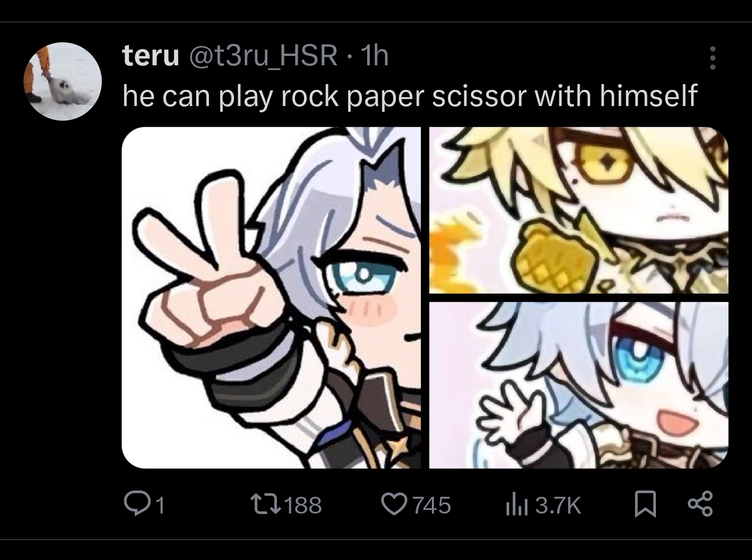Open the display name teru
Image resolution: width=752 pixels, height=560 pixels.
151,55
